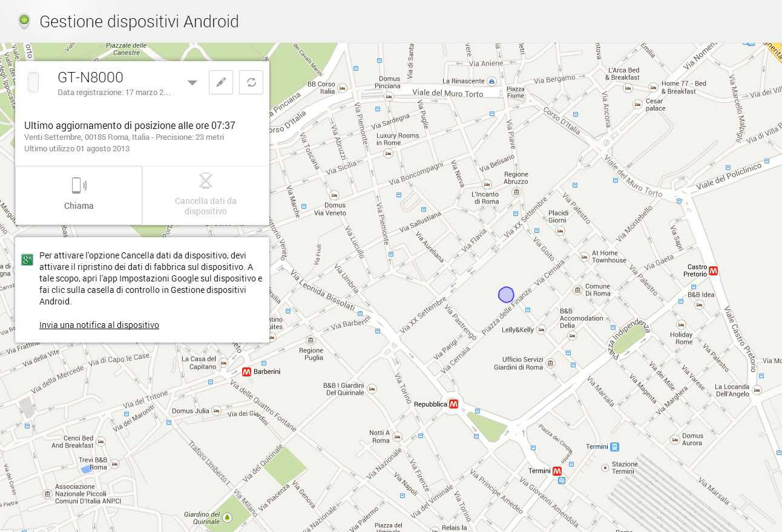Click the Android Device Manager logo icon
Screen dimensions: 782x532
tap(24, 22)
